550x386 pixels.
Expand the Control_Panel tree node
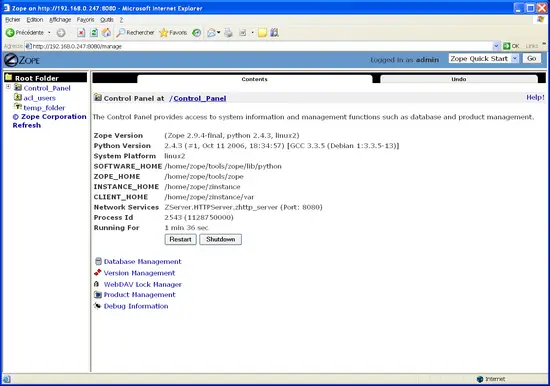(8, 87)
